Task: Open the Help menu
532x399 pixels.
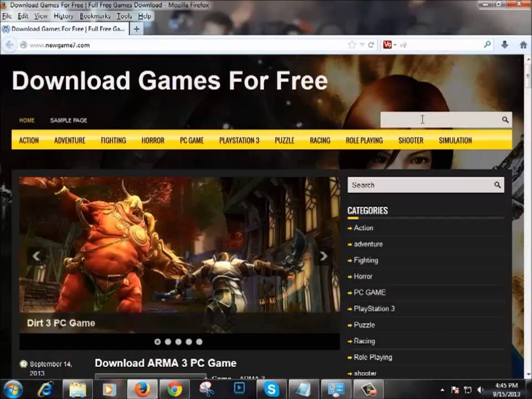Action: point(145,16)
